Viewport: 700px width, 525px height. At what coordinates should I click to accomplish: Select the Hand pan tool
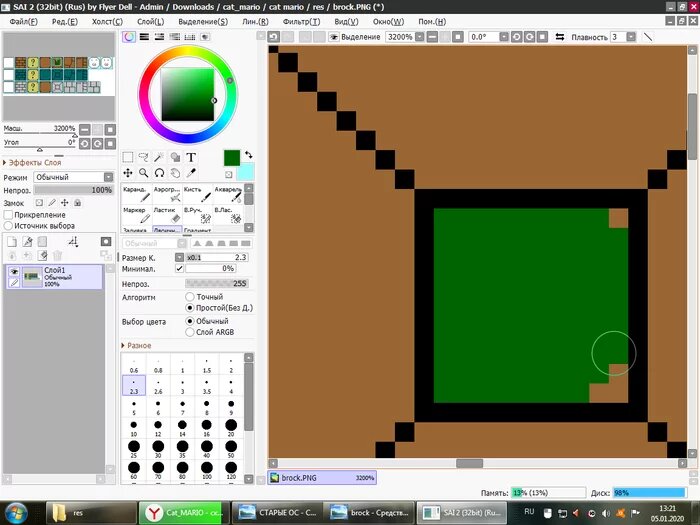[175, 173]
